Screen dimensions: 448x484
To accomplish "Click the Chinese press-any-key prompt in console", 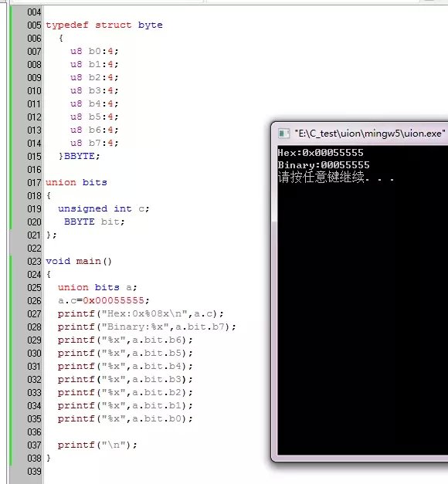I will pyautogui.click(x=336, y=178).
